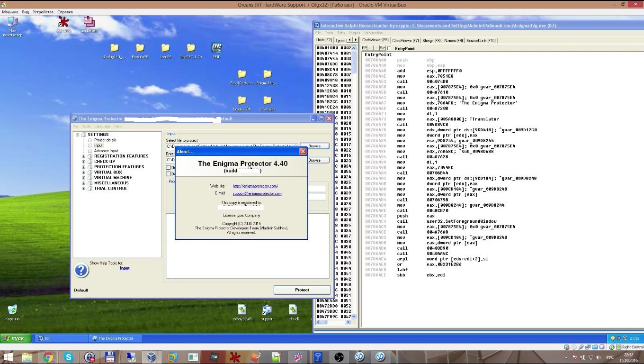
Task: Tick the first checkbox under the file paths
Action: tap(168, 167)
